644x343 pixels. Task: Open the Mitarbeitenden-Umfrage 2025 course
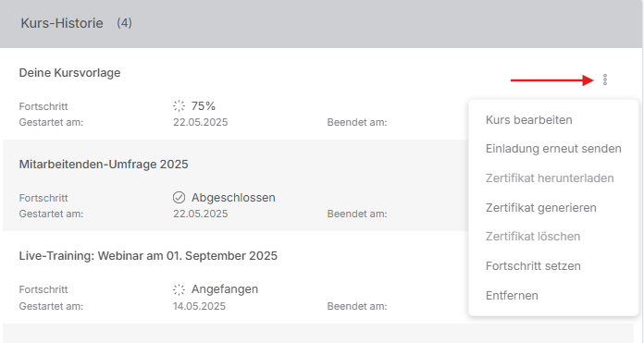pos(104,165)
